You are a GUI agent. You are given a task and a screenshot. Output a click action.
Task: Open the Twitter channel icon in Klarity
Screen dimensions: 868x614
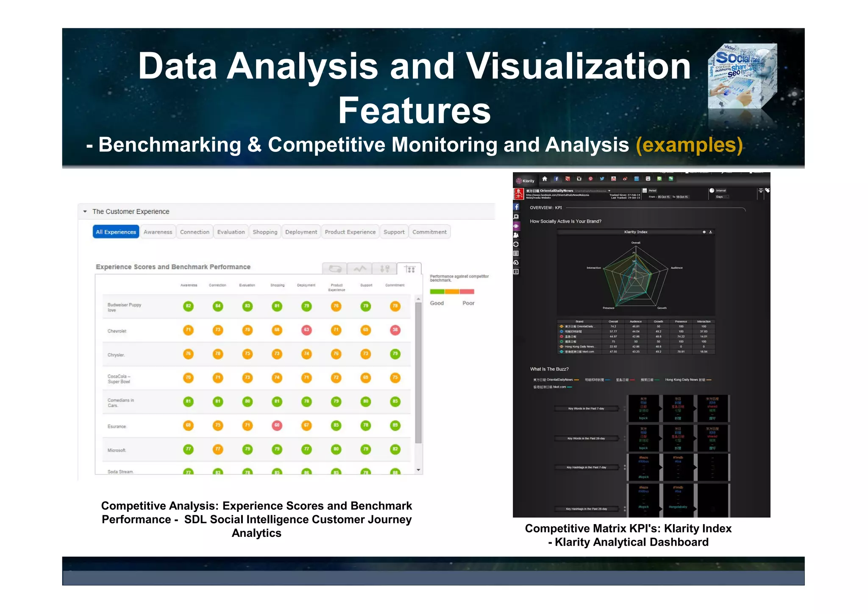602,179
